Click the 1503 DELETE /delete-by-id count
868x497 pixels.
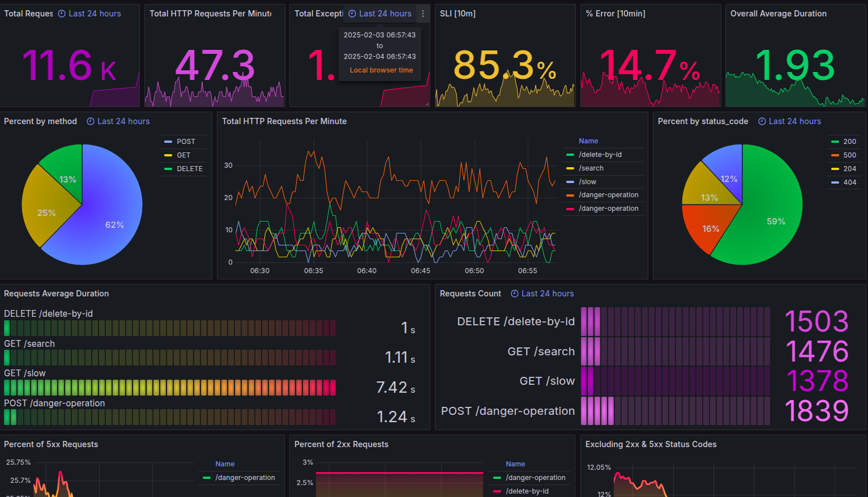816,322
